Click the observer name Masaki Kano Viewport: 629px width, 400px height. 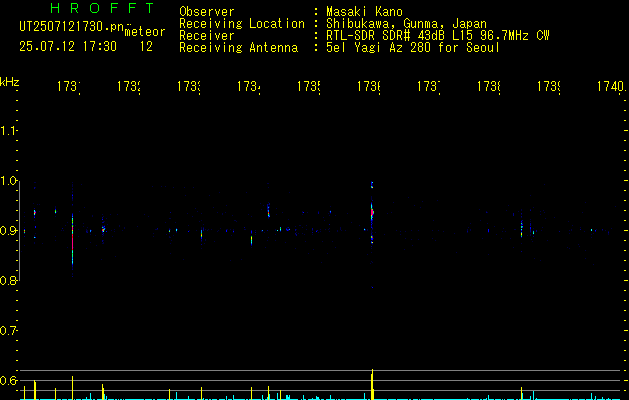[x=364, y=12]
